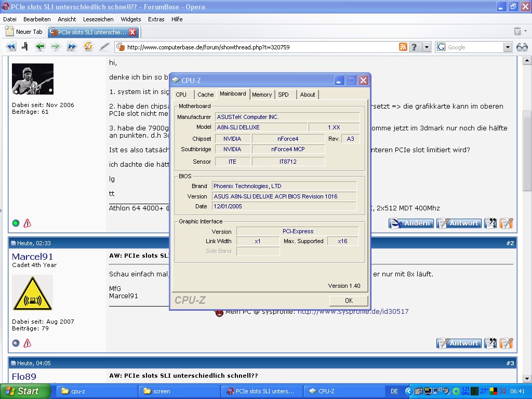Click the quick reply icon on first post
Screen dimensions: 532x399
[506, 223]
